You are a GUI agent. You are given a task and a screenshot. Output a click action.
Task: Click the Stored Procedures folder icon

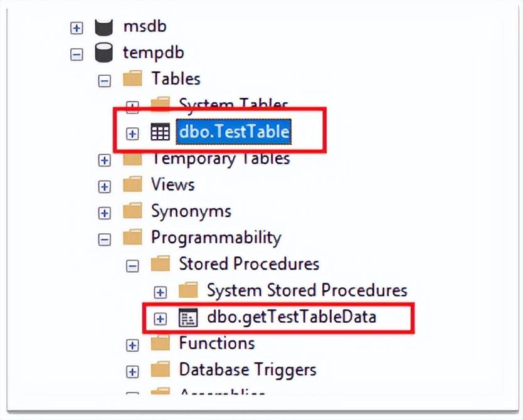[x=161, y=265]
